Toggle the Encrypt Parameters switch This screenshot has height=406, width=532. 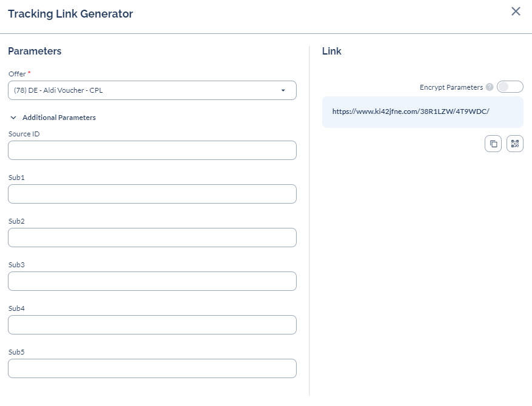(x=510, y=87)
